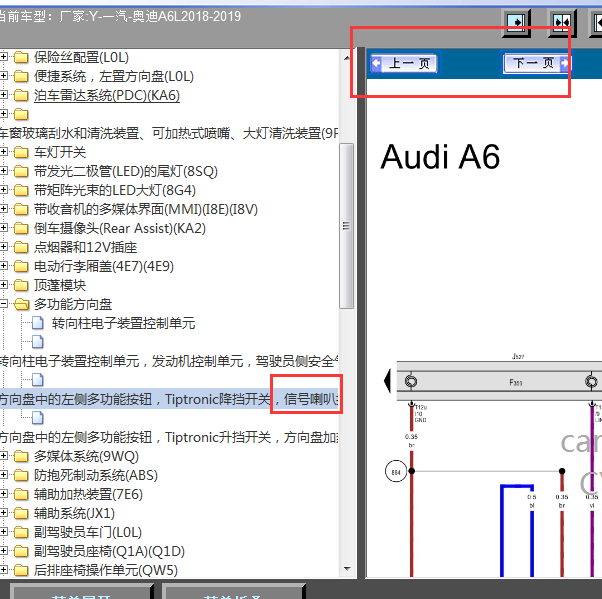Click folder icon of 后排座椅操作单元(QW5)
The width and height of the screenshot is (602, 599).
[21, 570]
